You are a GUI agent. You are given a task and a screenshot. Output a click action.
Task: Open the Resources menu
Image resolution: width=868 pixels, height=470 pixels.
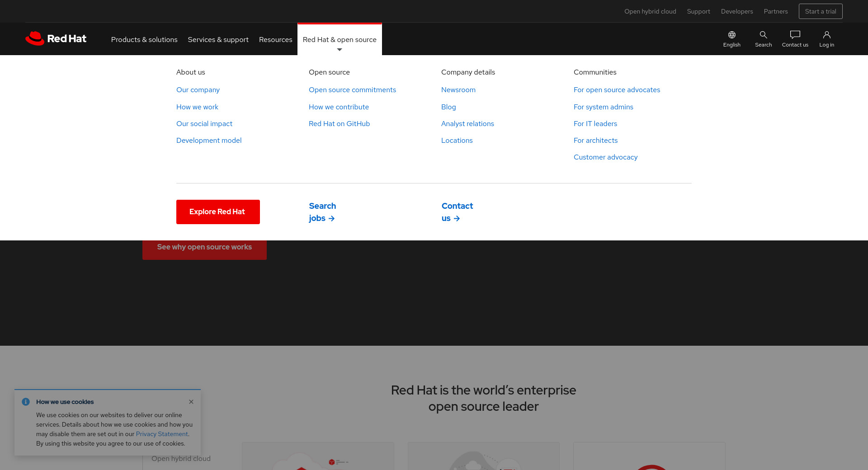(x=275, y=40)
